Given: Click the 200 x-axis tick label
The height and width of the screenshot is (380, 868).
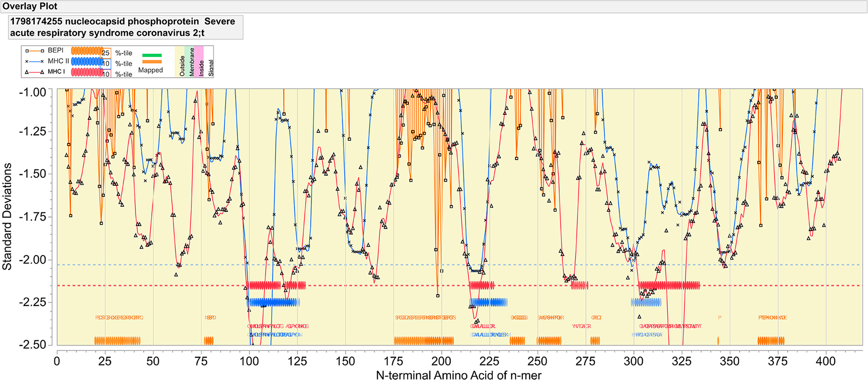Looking at the screenshot, I should pyautogui.click(x=442, y=361).
